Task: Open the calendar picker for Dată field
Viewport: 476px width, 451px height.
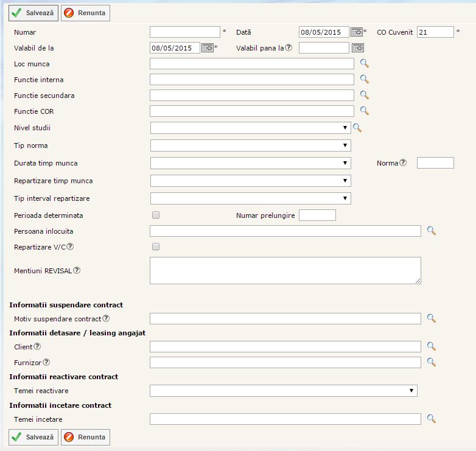Action: (x=357, y=32)
